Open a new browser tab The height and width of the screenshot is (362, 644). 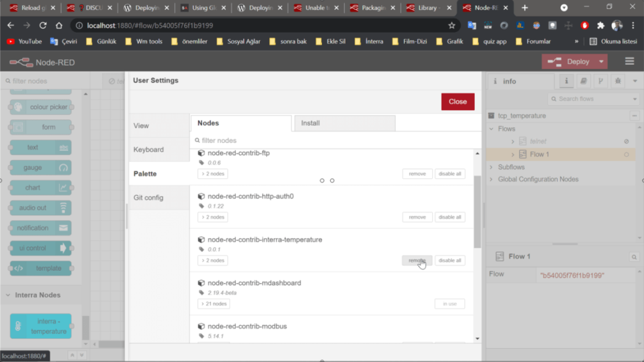pos(525,8)
